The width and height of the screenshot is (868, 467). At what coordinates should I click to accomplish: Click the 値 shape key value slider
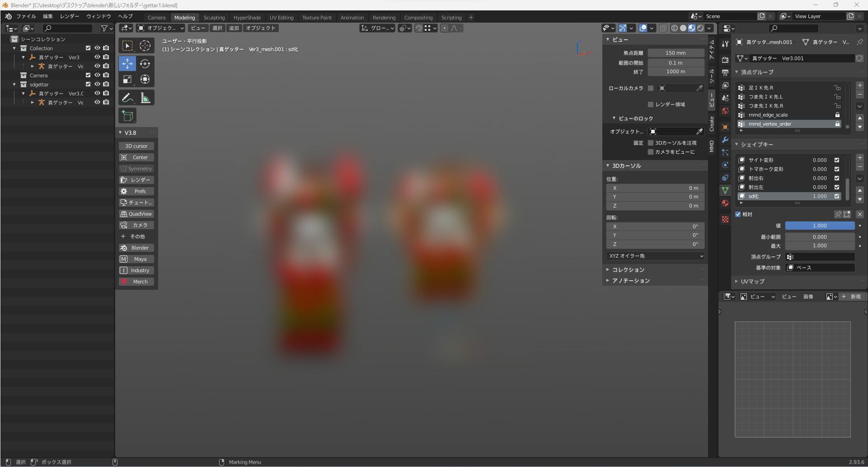[x=819, y=226]
